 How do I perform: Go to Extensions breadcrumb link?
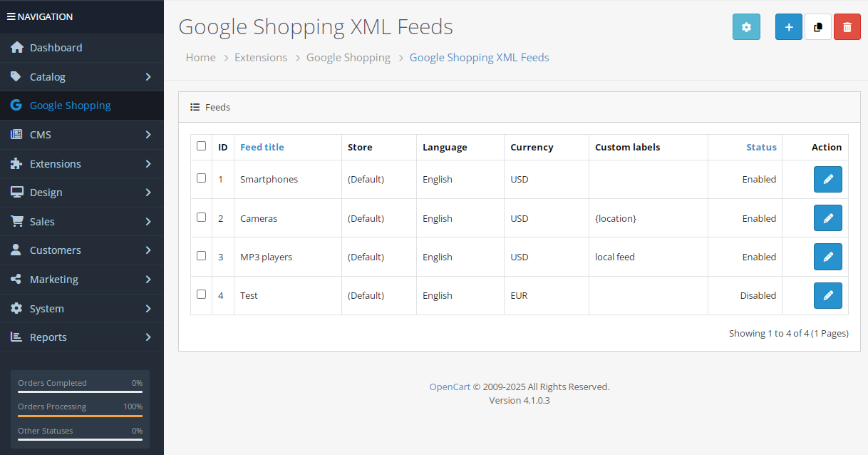click(x=261, y=58)
